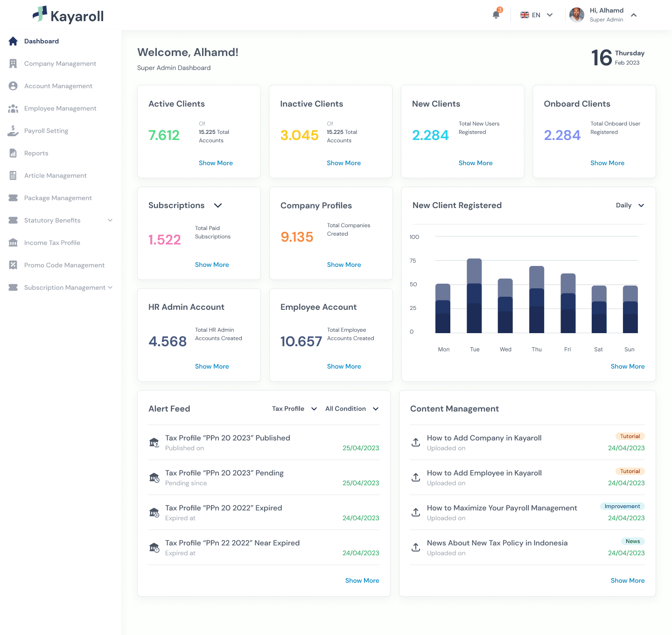Viewport: 672px width, 635px height.
Task: Click the Employee Management group icon
Action: [x=13, y=108]
